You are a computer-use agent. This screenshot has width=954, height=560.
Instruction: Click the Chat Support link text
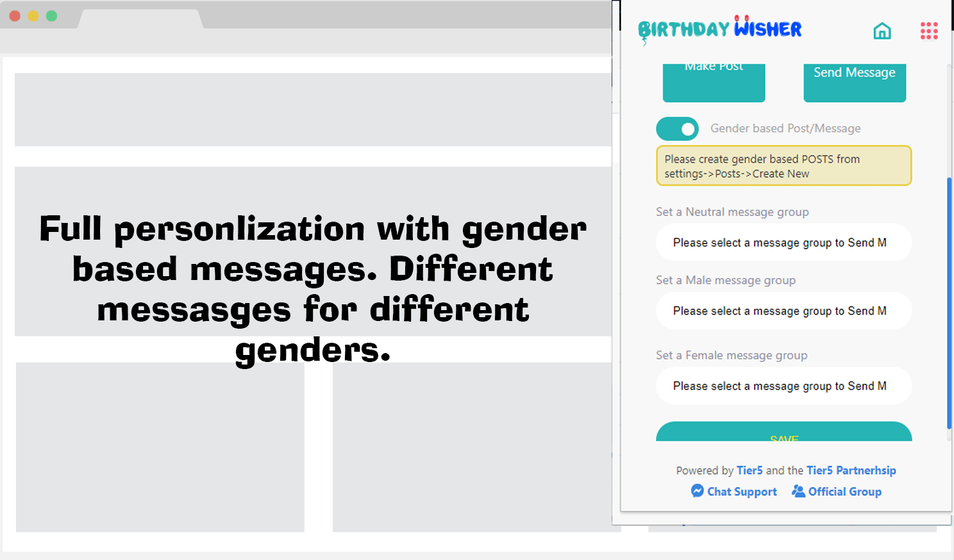tap(742, 491)
